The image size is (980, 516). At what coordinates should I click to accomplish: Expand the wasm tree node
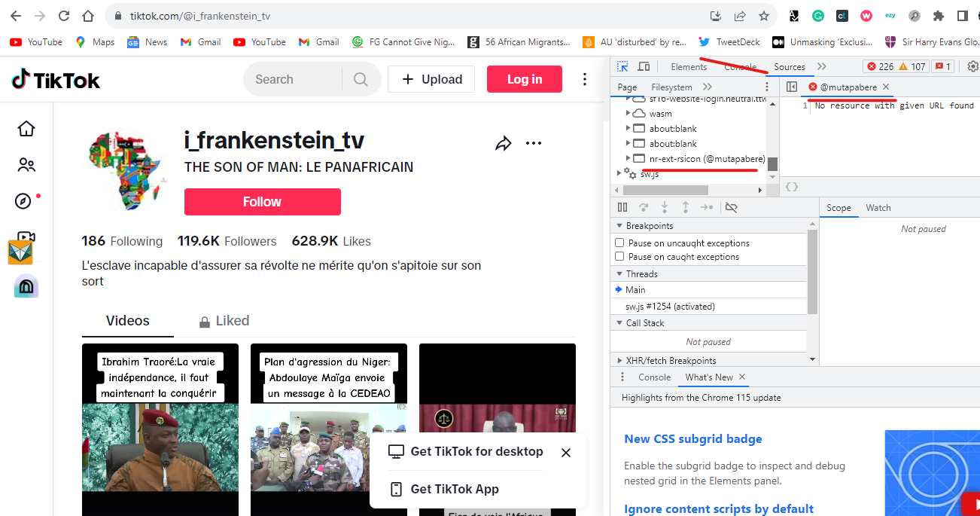628,114
